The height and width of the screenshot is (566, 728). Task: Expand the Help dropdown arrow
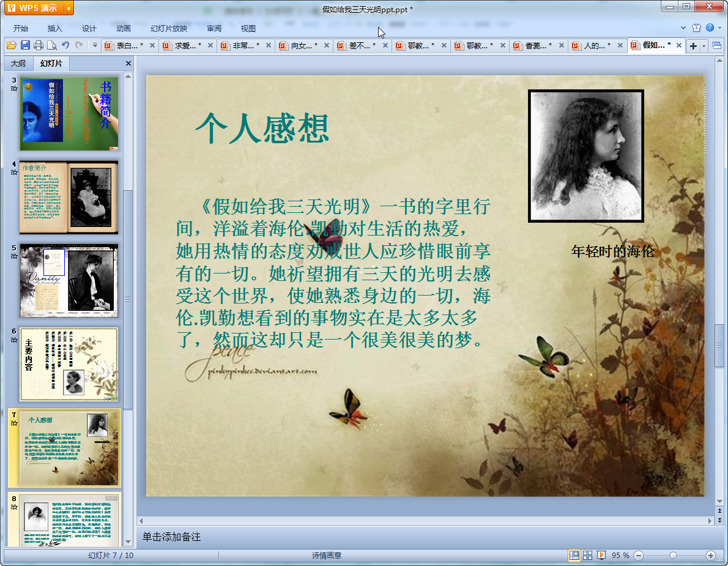point(719,28)
